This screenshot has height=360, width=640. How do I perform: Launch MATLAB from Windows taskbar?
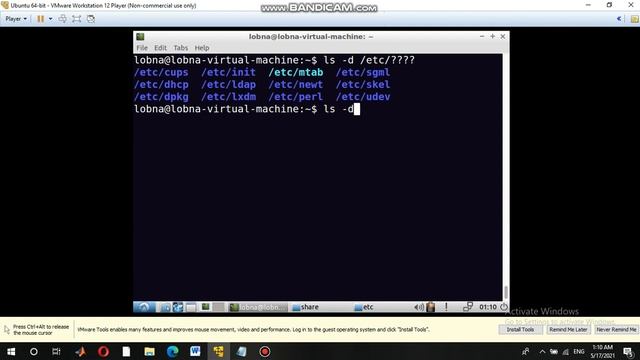(80, 351)
